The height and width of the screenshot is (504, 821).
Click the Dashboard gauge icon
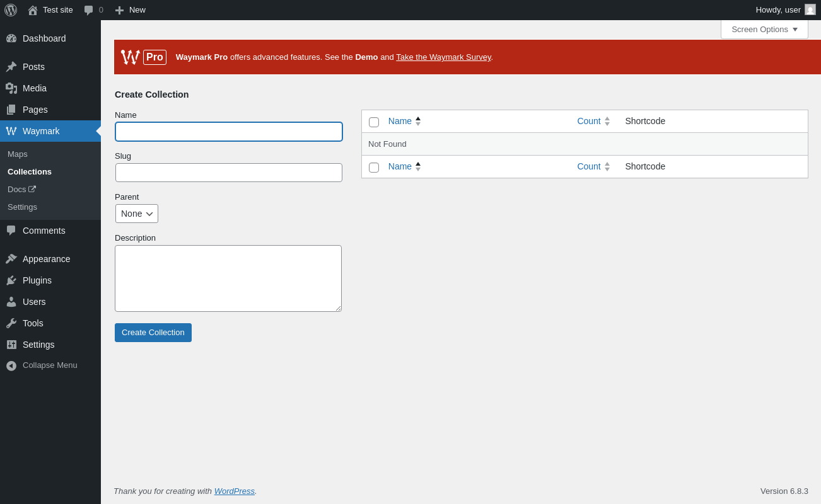[11, 38]
